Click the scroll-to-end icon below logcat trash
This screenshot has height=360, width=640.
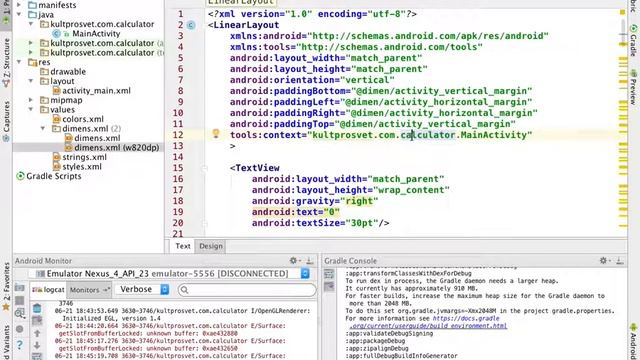37,320
